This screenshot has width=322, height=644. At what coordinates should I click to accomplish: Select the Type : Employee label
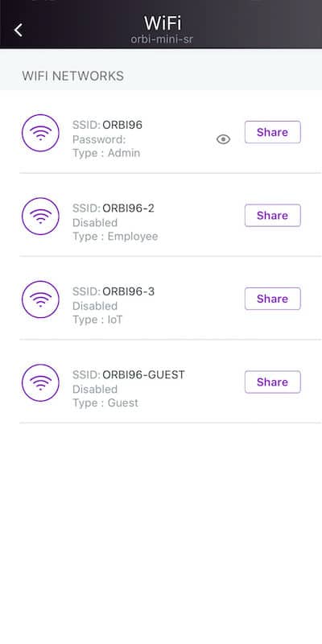click(115, 237)
